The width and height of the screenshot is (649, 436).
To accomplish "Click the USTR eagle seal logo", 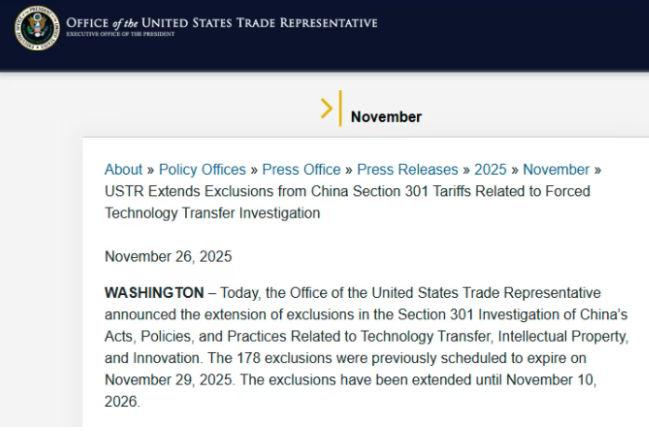I will click(x=38, y=27).
